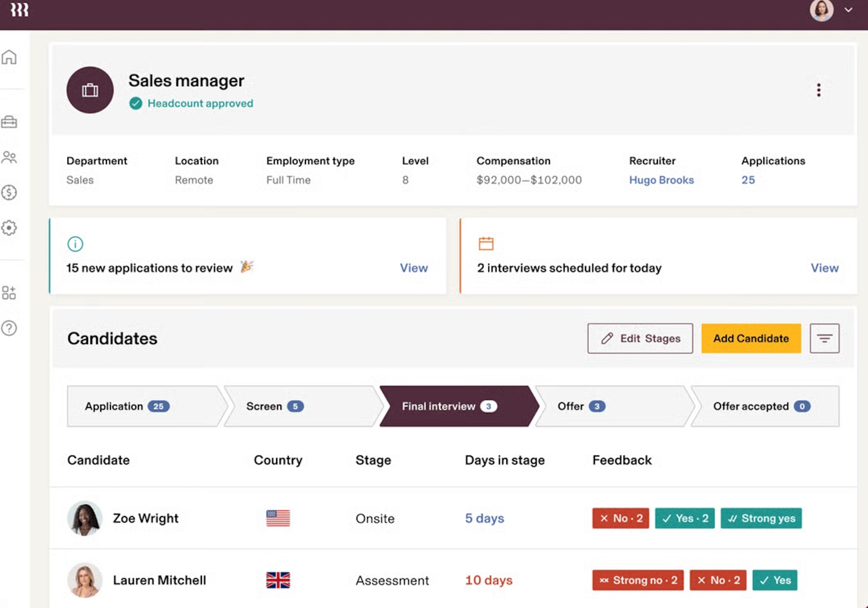The image size is (868, 608).
Task: View the 15 new applications
Action: pyautogui.click(x=414, y=268)
